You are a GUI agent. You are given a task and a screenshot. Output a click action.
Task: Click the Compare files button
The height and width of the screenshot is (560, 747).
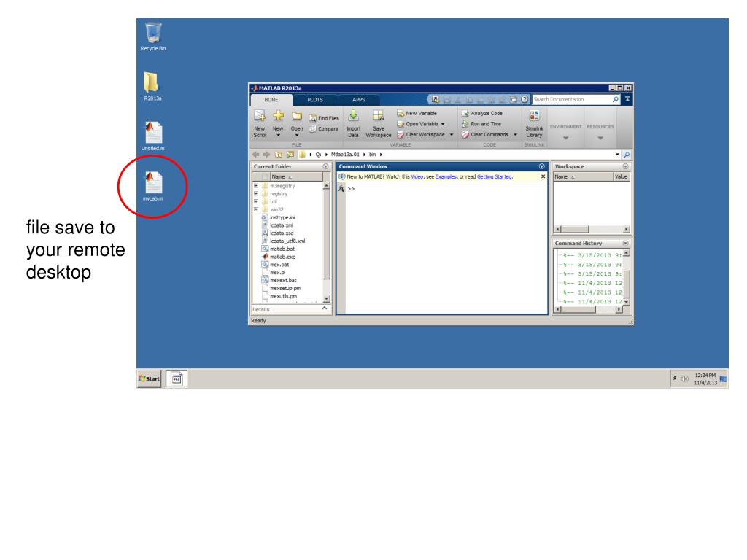tap(324, 129)
